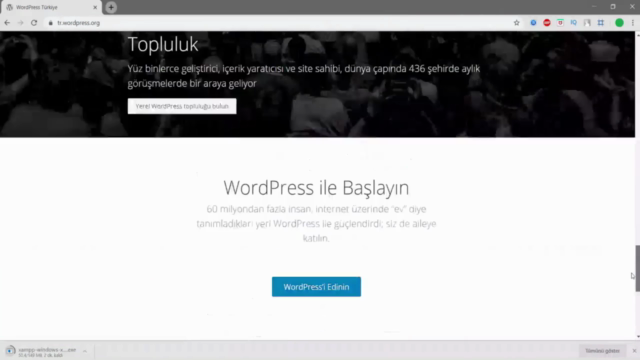Open the blue grid extension icon

point(600,23)
